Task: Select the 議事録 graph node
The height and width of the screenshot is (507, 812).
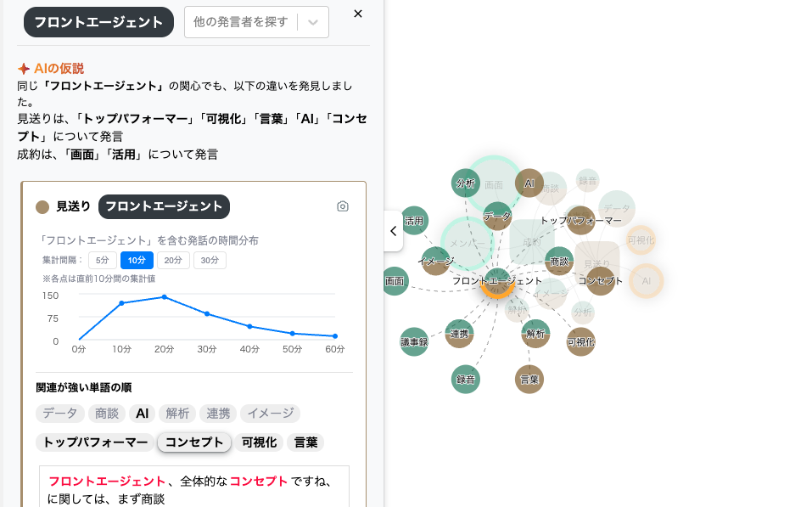Action: click(414, 341)
